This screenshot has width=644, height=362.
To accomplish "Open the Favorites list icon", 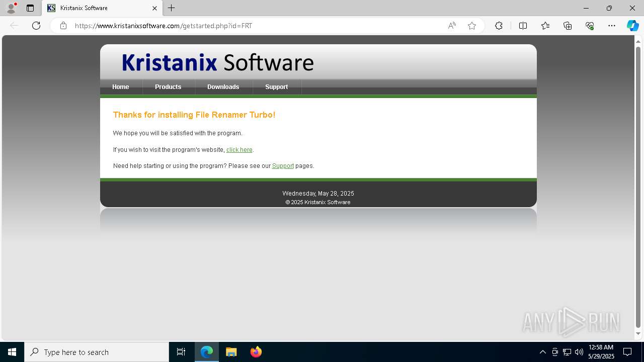I will tap(545, 26).
